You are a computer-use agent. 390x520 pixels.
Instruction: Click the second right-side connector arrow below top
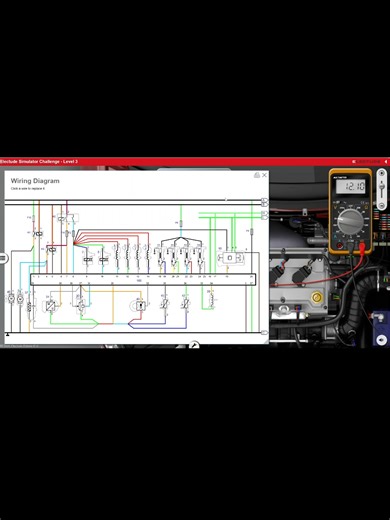[x=264, y=204]
